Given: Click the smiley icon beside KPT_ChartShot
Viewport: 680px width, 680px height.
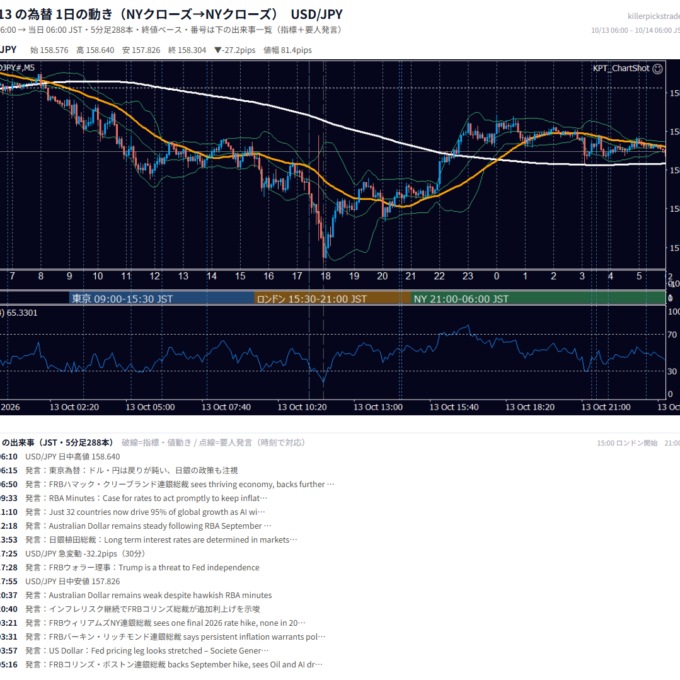Looking at the screenshot, I should coord(657,69).
